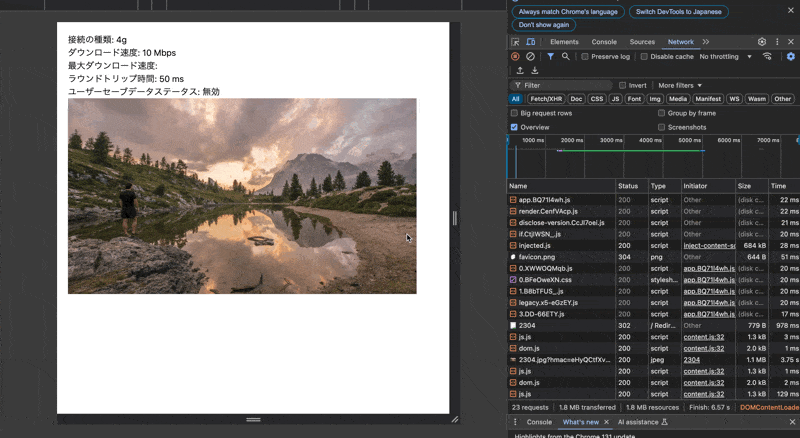Open DevTools three-dot customize menu
This screenshot has height=438, width=800.
pos(777,42)
